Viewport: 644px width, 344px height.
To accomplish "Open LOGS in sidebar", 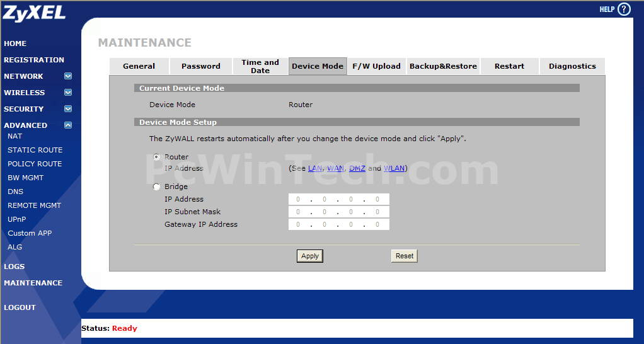I will (x=14, y=267).
